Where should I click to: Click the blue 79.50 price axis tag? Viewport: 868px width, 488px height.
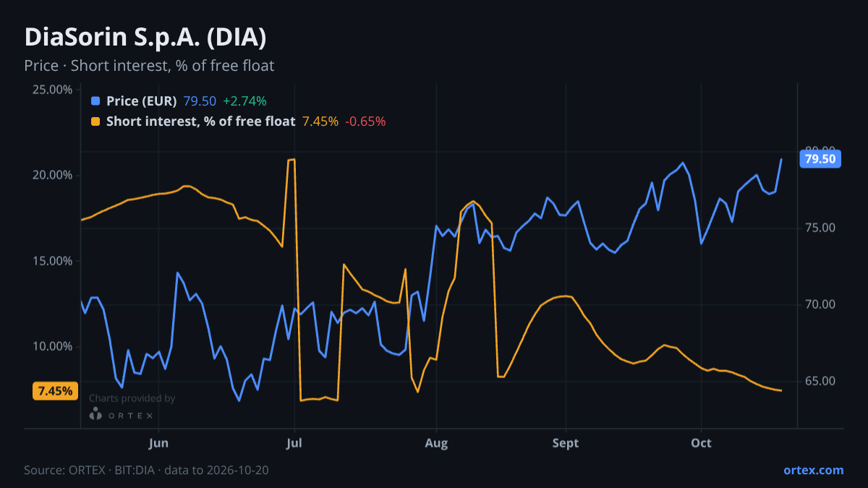pyautogui.click(x=820, y=159)
